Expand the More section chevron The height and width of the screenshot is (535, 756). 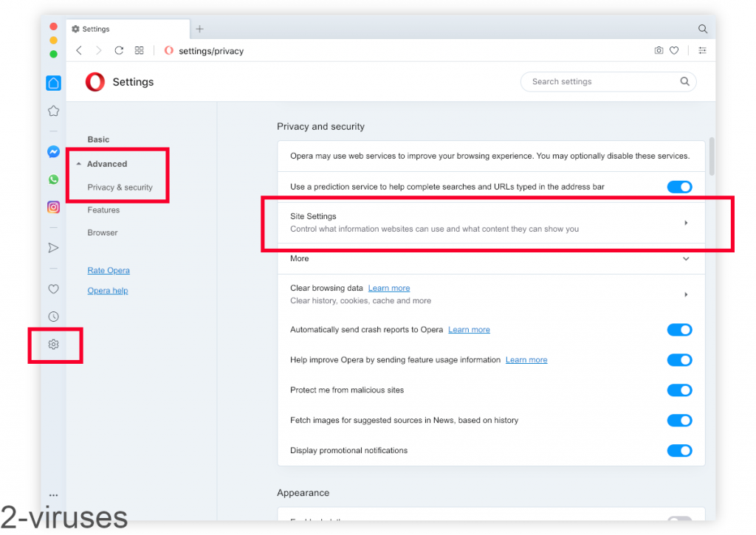686,259
